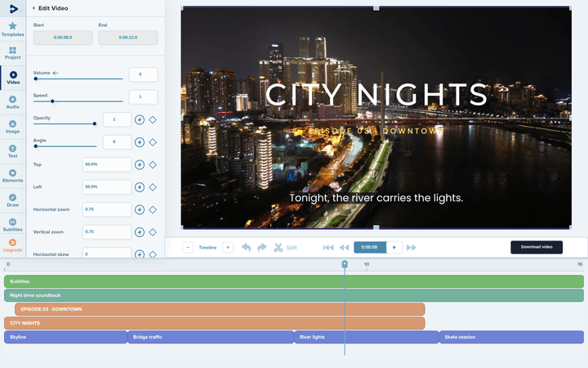Open the Image sidebar section
This screenshot has width=588, height=368.
[13, 127]
